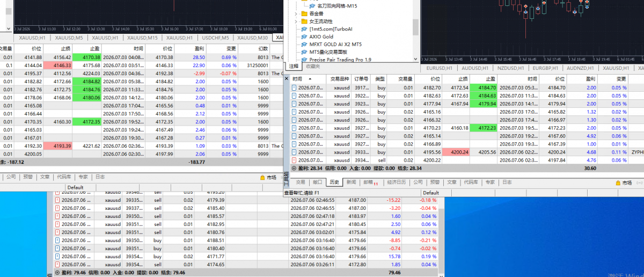Open the 日志 tab in left terminal
Screen dimensions: 644x277
click(x=100, y=177)
